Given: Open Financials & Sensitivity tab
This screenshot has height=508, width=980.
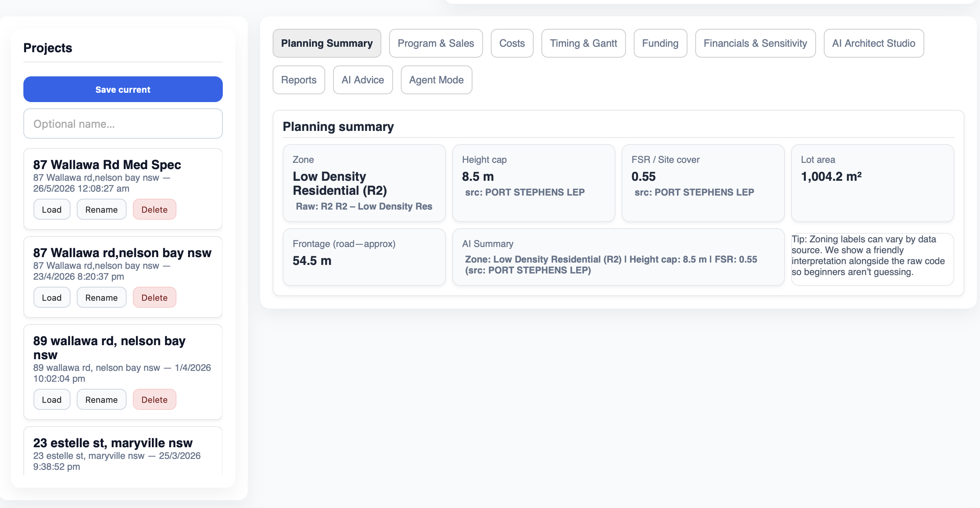Looking at the screenshot, I should (755, 43).
